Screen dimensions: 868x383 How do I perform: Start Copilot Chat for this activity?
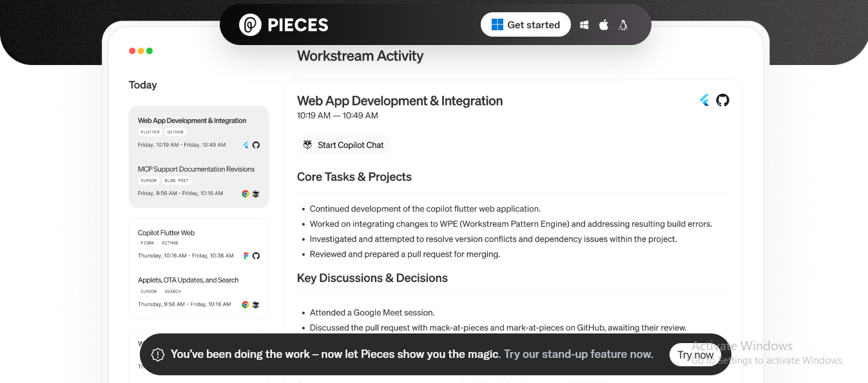click(x=344, y=145)
